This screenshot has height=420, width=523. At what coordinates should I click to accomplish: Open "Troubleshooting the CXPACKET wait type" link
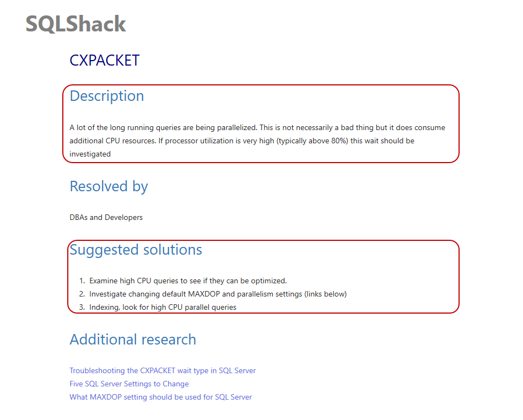click(163, 371)
